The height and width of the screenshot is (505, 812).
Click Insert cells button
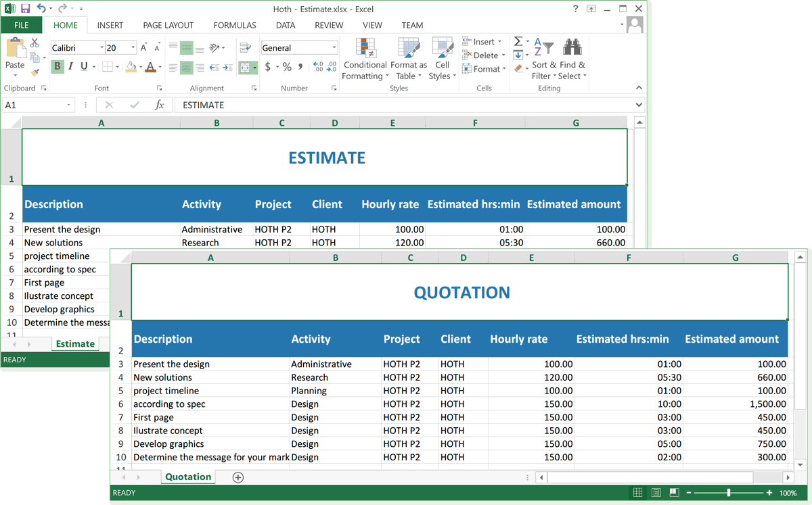click(x=482, y=41)
